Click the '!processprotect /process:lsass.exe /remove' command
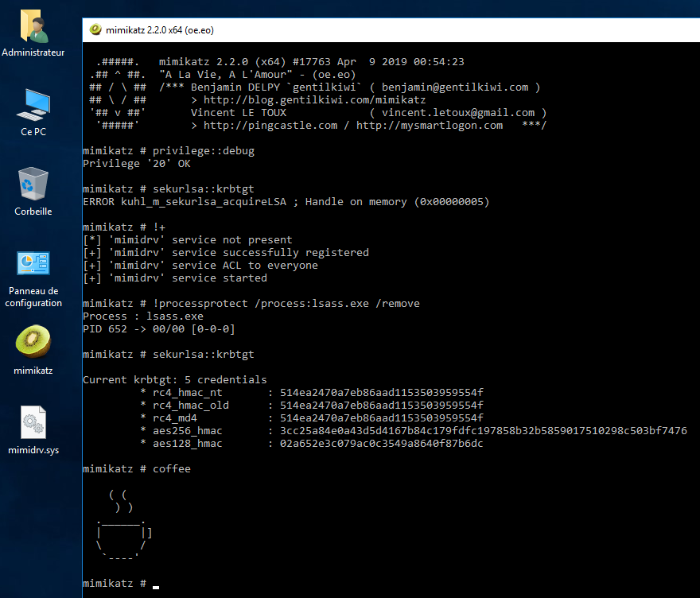This screenshot has width=700, height=598. tap(251, 304)
